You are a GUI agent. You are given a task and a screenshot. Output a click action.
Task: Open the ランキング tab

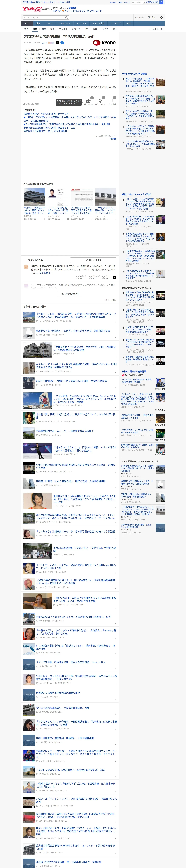(115, 24)
